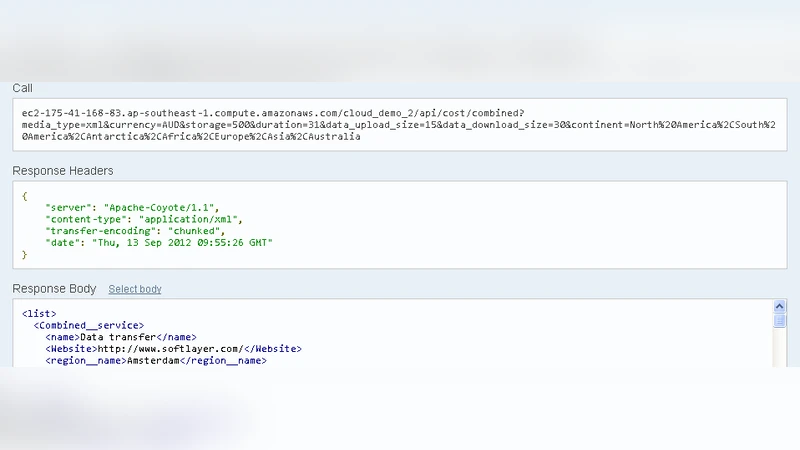Click the softlayer.com Website XML line
This screenshot has width=800, height=450.
[x=173, y=349]
